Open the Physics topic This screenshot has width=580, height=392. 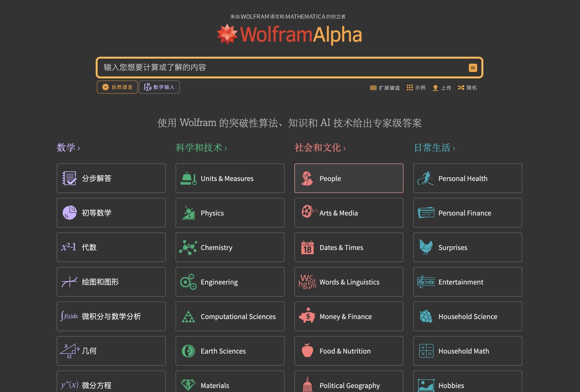pyautogui.click(x=230, y=213)
